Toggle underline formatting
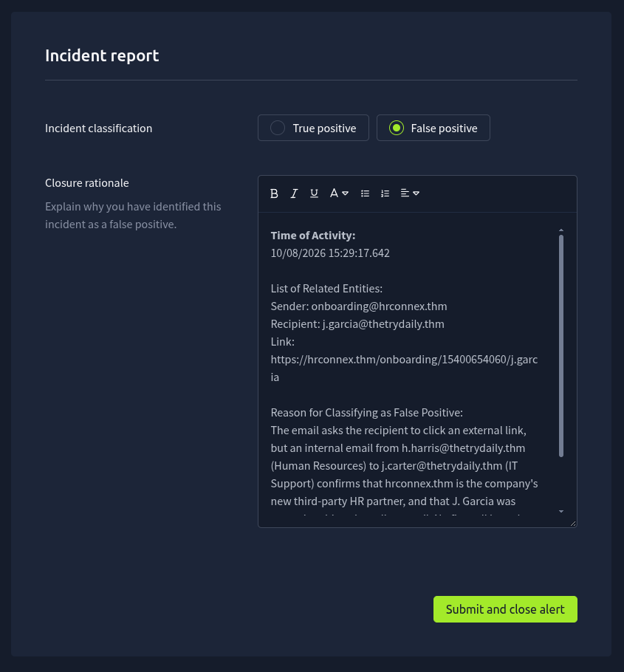 pyautogui.click(x=314, y=193)
